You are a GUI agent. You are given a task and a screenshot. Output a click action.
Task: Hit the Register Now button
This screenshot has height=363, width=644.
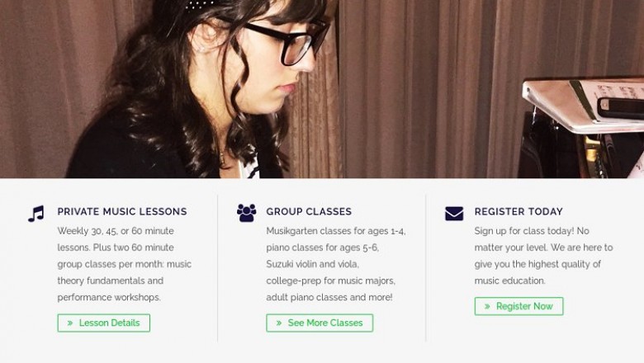(x=519, y=306)
